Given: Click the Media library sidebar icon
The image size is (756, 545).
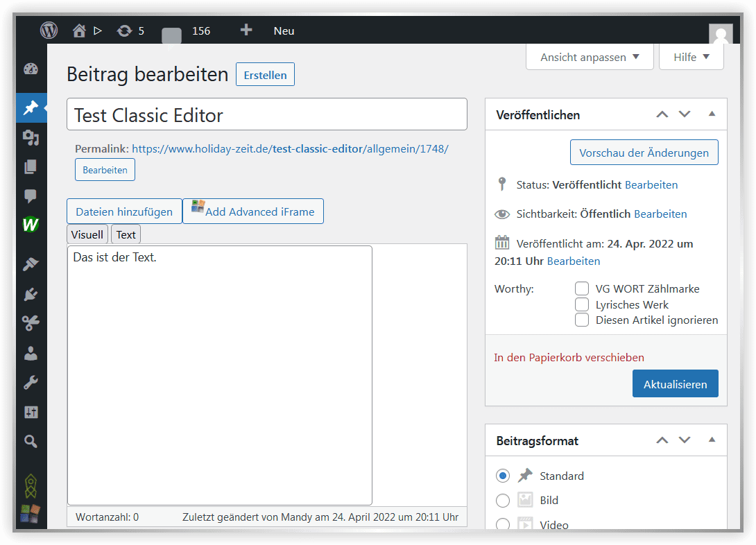Looking at the screenshot, I should pyautogui.click(x=31, y=137).
